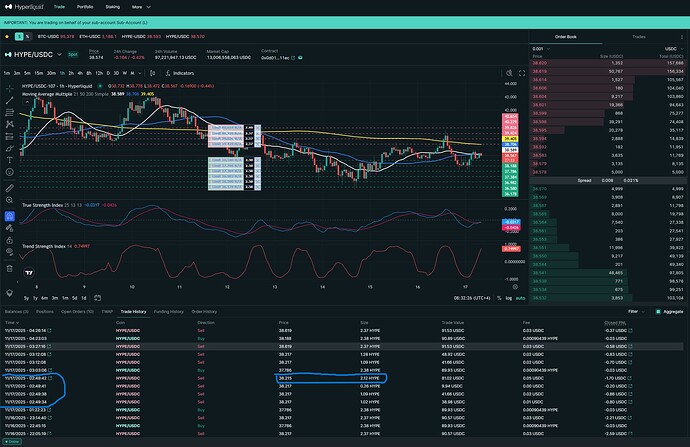Select BTC-USDC from the favorites bar
This screenshot has height=447, width=690.
(x=48, y=37)
